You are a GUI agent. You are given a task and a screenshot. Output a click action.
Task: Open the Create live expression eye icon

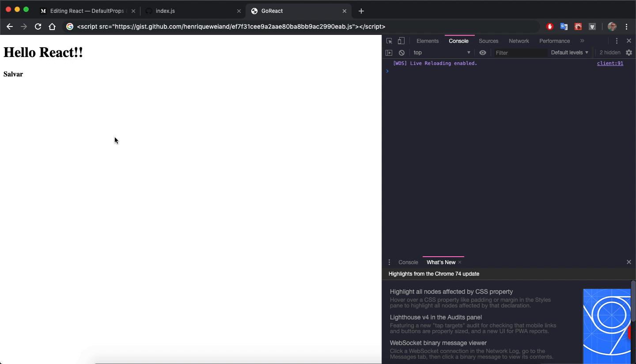click(x=482, y=53)
